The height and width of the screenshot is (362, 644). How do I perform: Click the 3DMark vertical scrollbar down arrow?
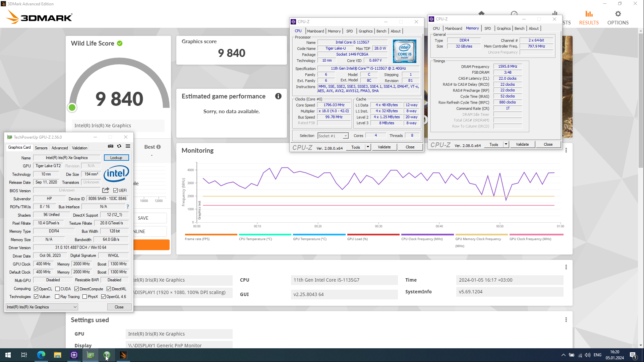pyautogui.click(x=641, y=345)
